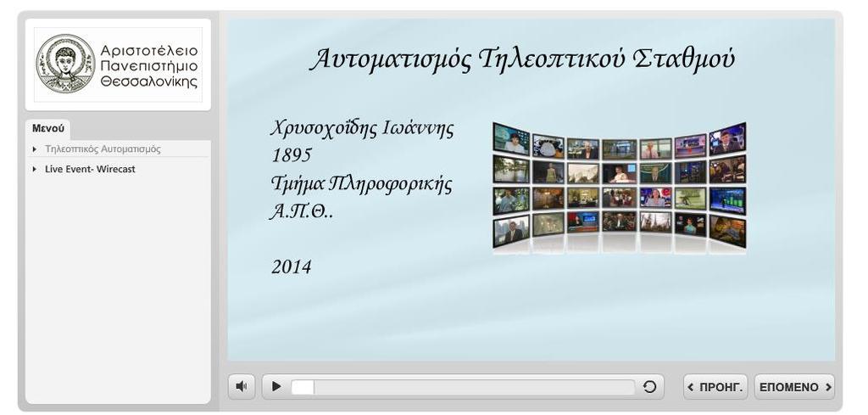The width and height of the screenshot is (868, 415).
Task: Click the author name Χρυσοχοΐδης Ιωάννης
Action: (x=362, y=128)
